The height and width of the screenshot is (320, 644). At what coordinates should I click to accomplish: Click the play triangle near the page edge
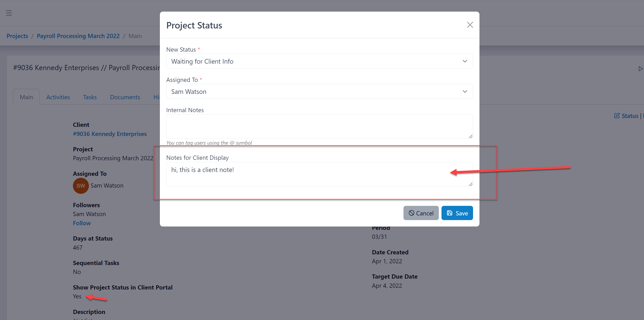(641, 69)
